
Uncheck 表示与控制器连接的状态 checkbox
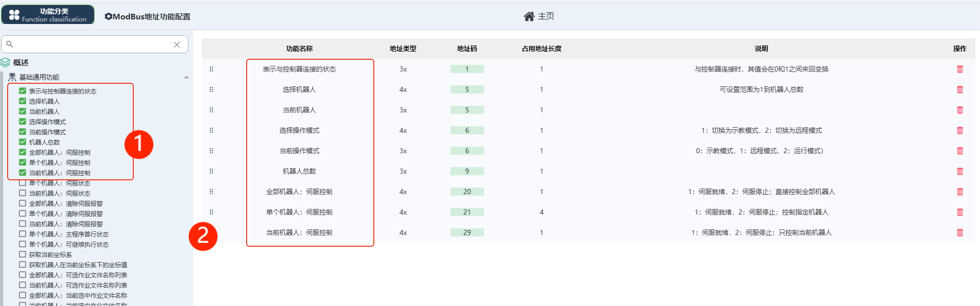(22, 91)
